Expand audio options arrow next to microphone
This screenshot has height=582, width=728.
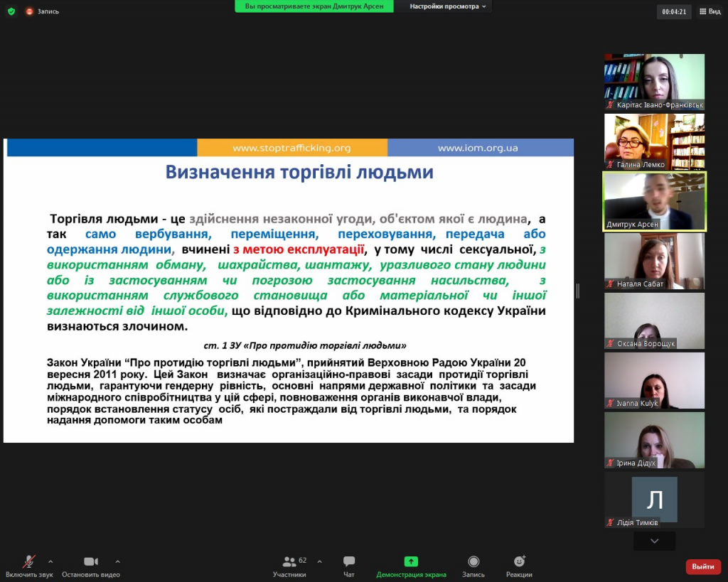(50, 561)
